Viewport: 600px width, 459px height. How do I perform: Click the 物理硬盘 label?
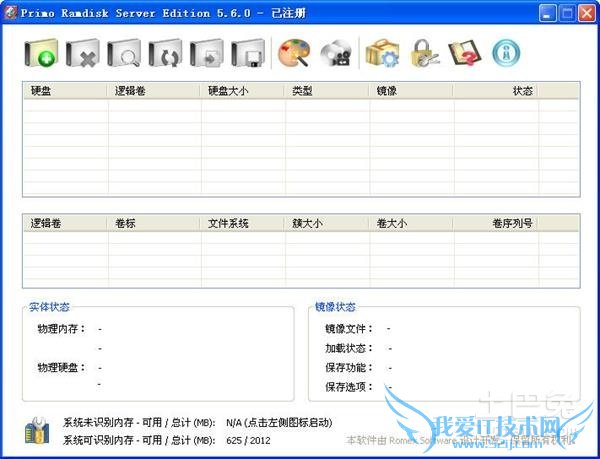(x=61, y=368)
